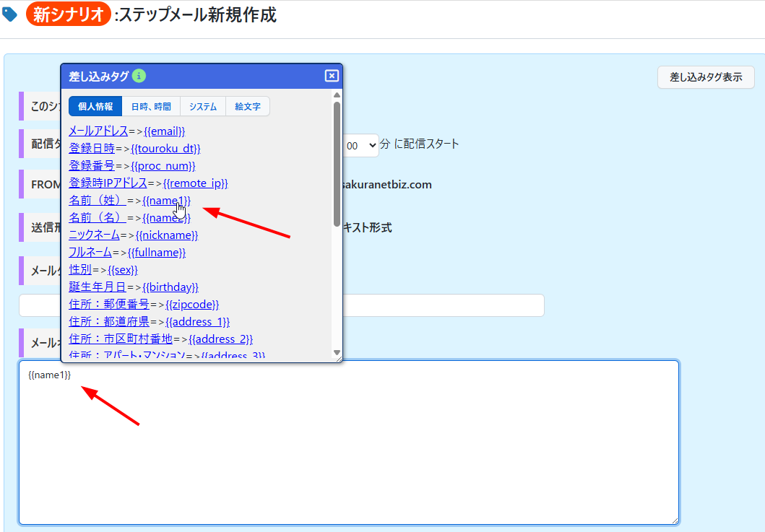Screen dimensions: 765x532
Task: Click the tag list vertical scrollbar thumb
Action: point(337,162)
